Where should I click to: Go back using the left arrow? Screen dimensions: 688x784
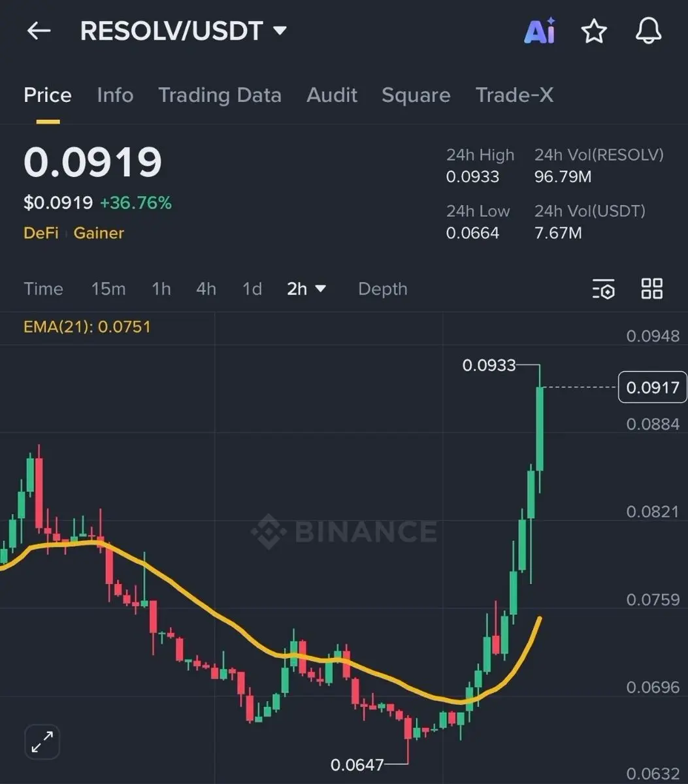click(39, 31)
